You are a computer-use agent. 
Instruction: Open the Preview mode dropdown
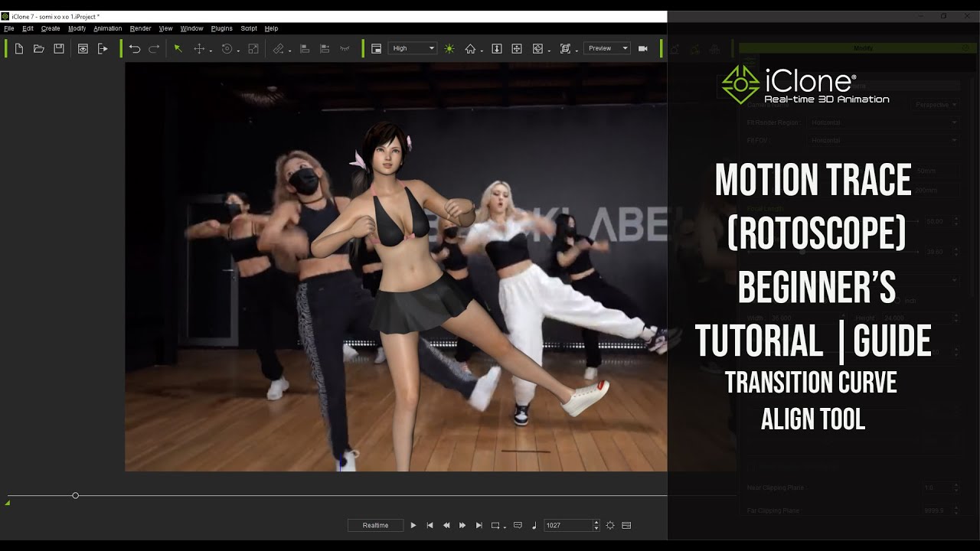pyautogui.click(x=607, y=48)
